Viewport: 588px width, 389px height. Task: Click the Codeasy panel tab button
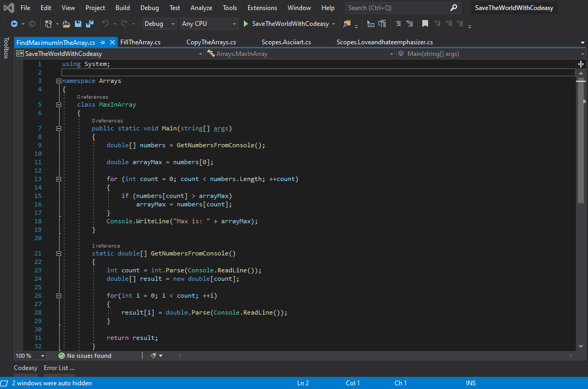click(x=25, y=368)
